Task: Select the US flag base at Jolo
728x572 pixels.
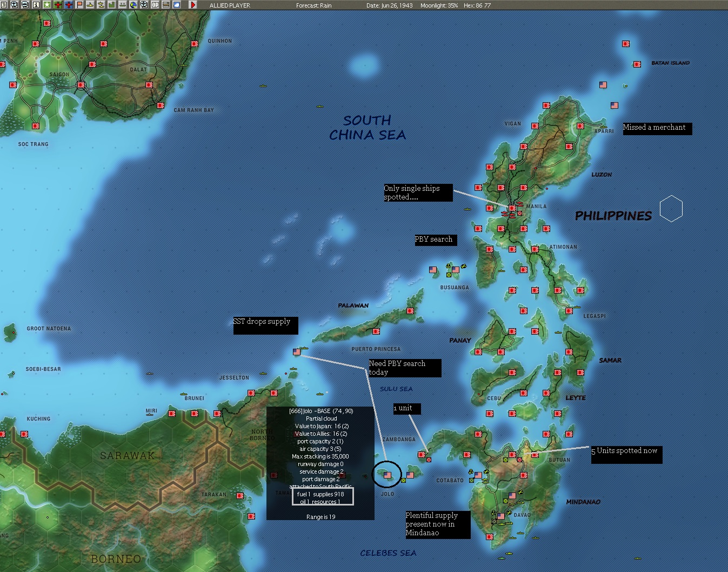Action: pyautogui.click(x=388, y=475)
